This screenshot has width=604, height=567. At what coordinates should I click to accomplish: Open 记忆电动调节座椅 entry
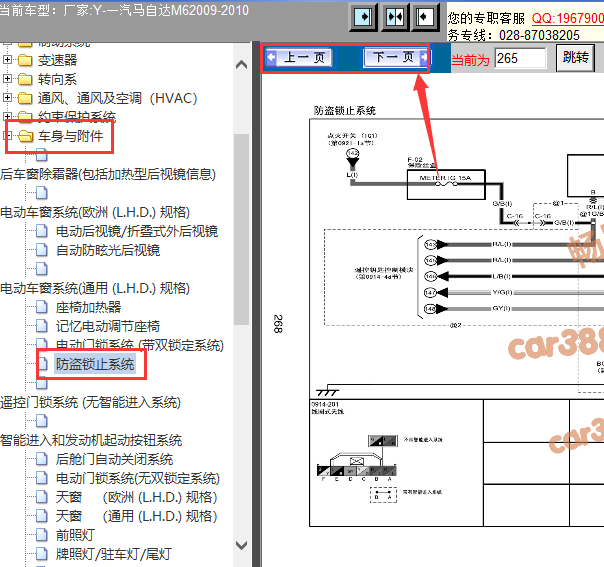[x=108, y=326]
